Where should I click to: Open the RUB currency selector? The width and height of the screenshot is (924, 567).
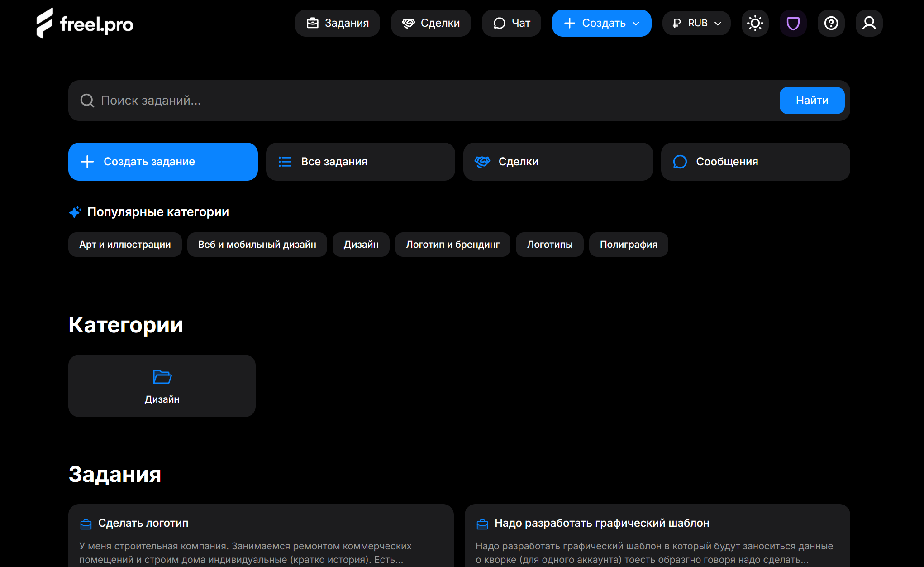[x=696, y=23]
